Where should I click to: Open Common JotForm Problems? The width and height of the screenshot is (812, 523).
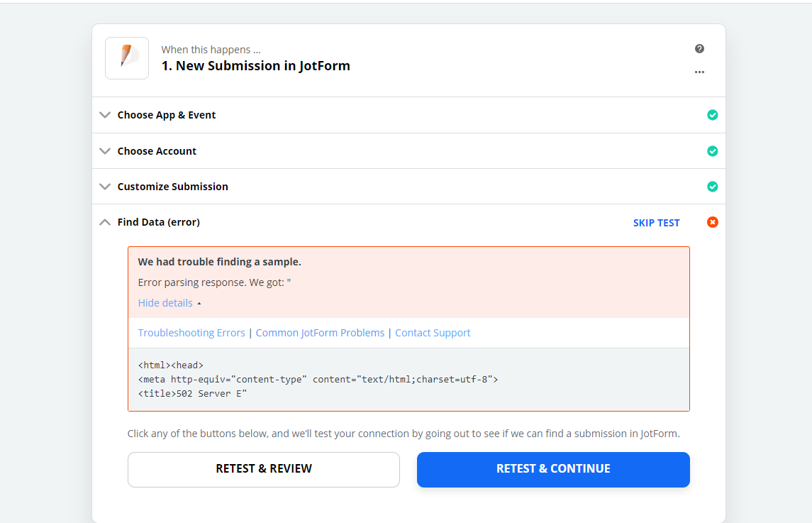tap(320, 332)
